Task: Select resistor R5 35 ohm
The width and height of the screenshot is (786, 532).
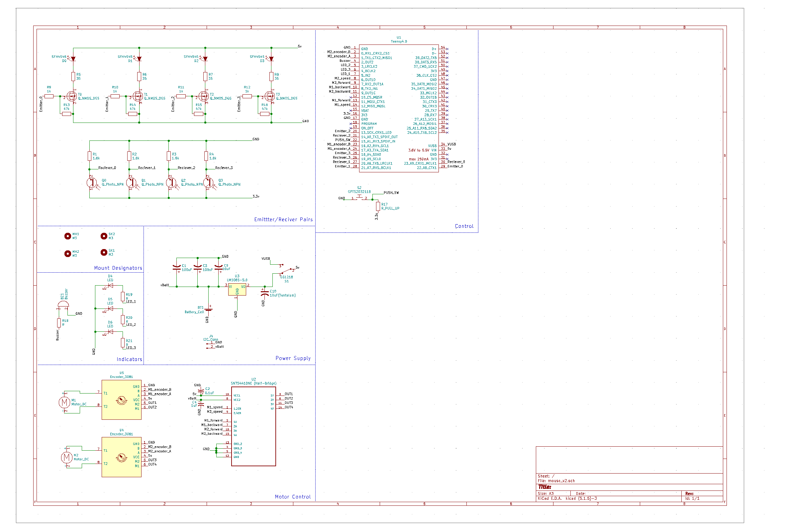Action: coord(73,76)
